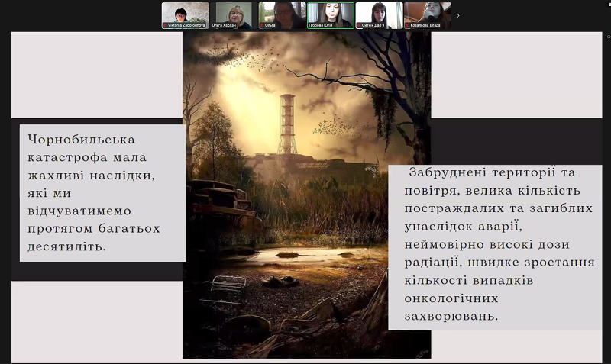The height and width of the screenshot is (364, 611).
Task: Click muted mic icon on Ковальова Влада tile
Action: coord(408,25)
